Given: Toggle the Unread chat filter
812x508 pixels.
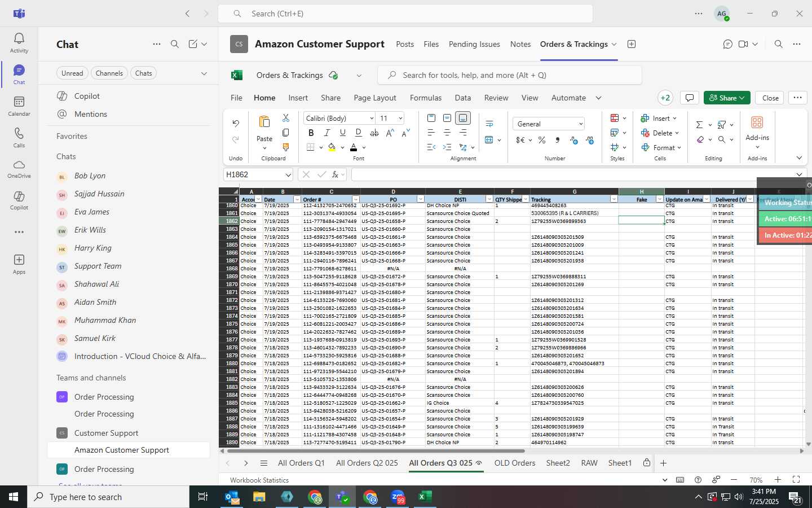Looking at the screenshot, I should [72, 73].
